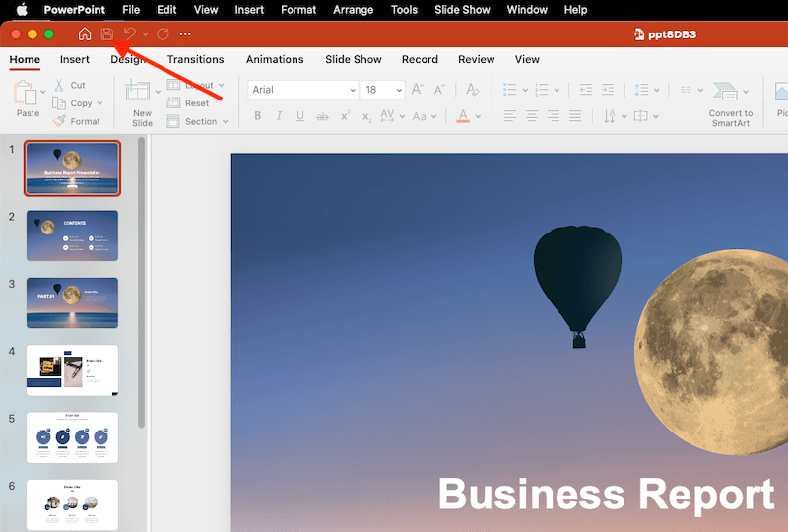Click the Increase Font Size icon
The image size is (788, 532).
pos(417,90)
